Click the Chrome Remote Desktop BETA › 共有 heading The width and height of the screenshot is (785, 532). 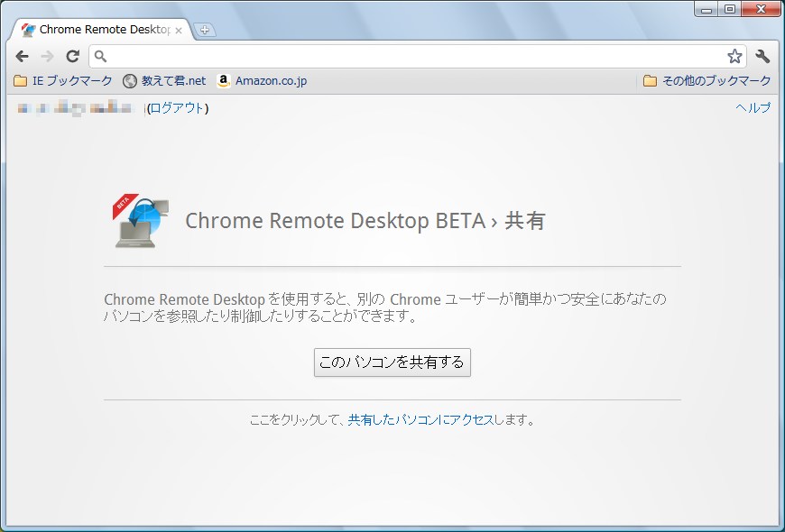click(365, 221)
